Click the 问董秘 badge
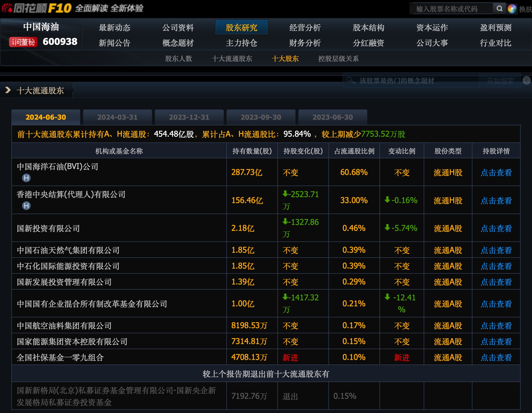532x413 pixels. (23, 42)
